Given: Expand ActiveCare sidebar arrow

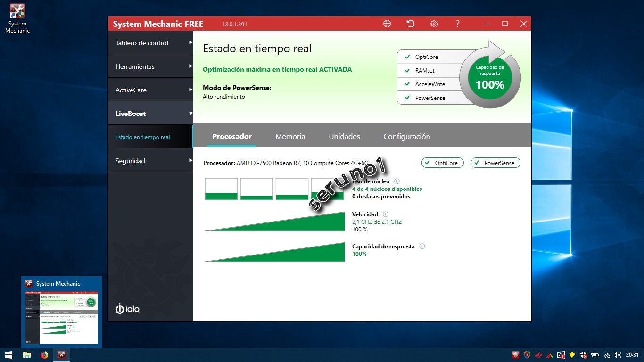Looking at the screenshot, I should pyautogui.click(x=190, y=90).
